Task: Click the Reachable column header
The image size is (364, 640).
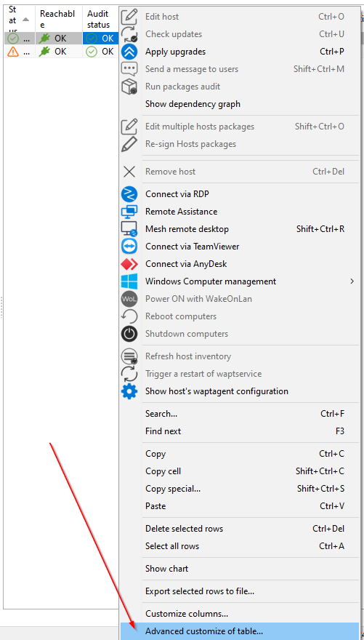Action: 59,19
